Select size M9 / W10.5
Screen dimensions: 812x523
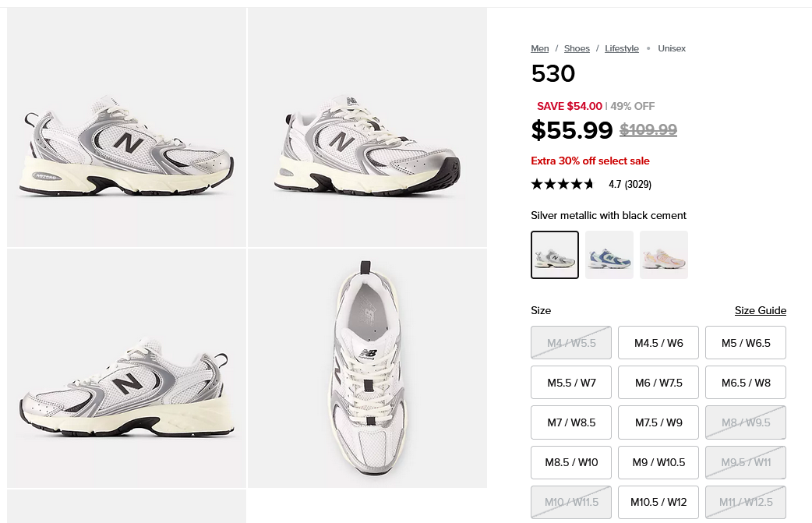pyautogui.click(x=658, y=462)
